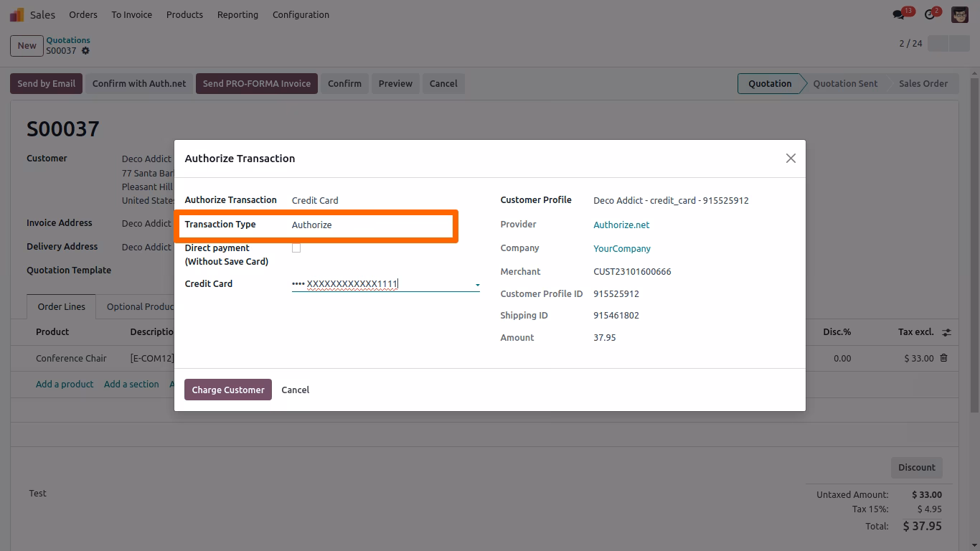Screen dimensions: 980x551
Task: Click the Shipping ID value 915461802
Action: (x=616, y=315)
